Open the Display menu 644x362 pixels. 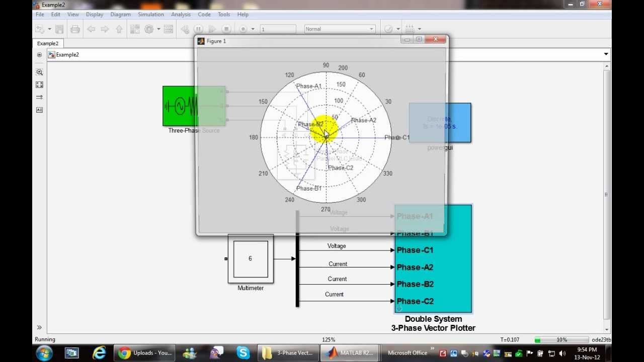[x=95, y=15]
